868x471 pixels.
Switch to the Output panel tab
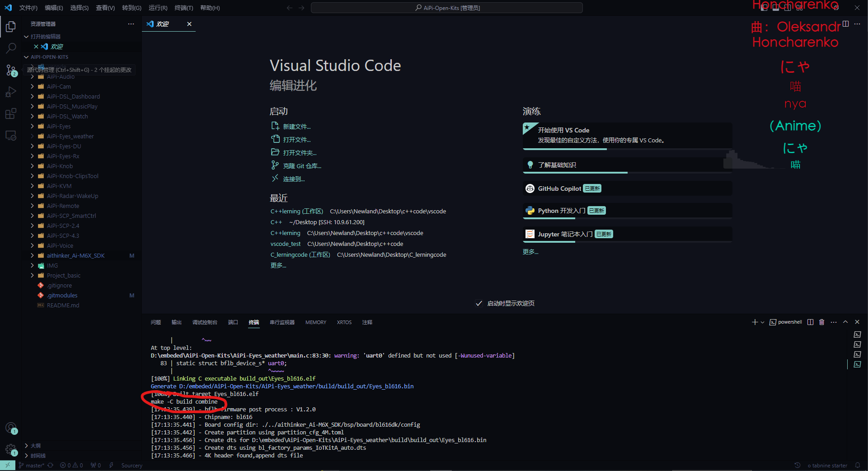tap(177, 322)
